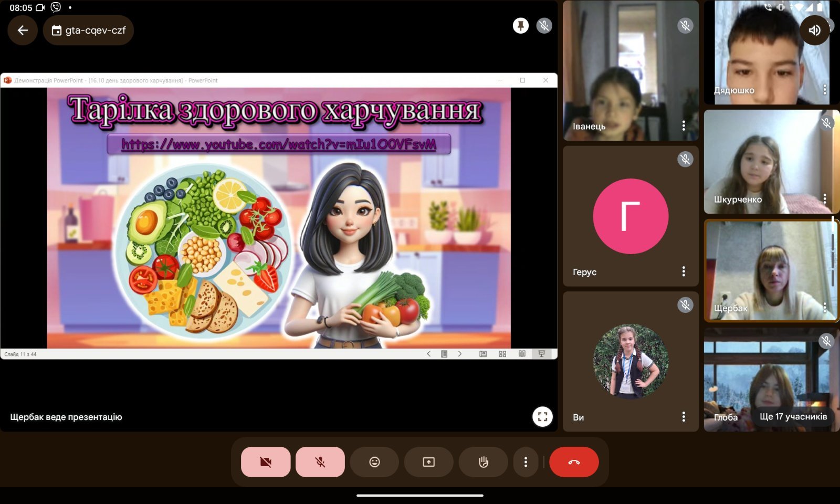Enter fullscreen for the presentation
The height and width of the screenshot is (504, 840).
pyautogui.click(x=542, y=417)
